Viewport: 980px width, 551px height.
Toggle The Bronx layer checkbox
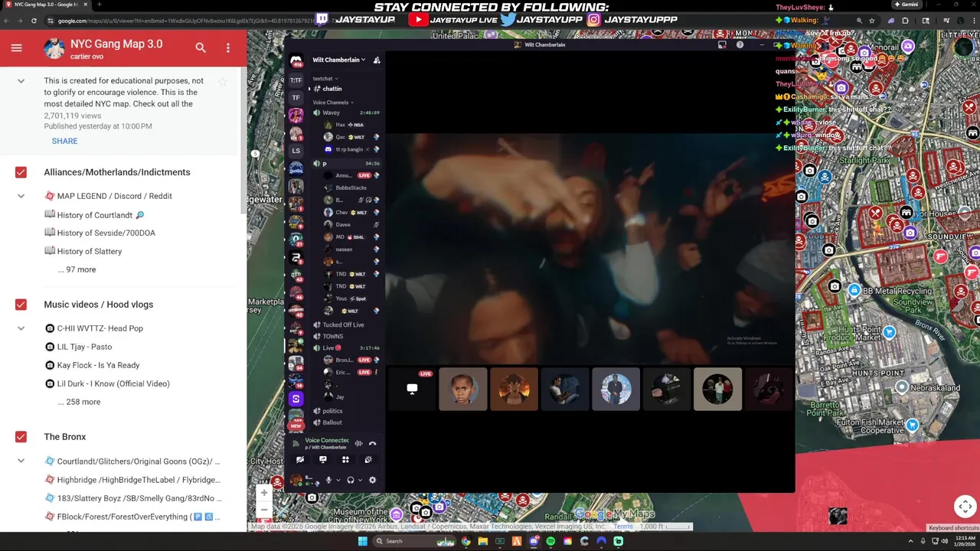tap(21, 437)
